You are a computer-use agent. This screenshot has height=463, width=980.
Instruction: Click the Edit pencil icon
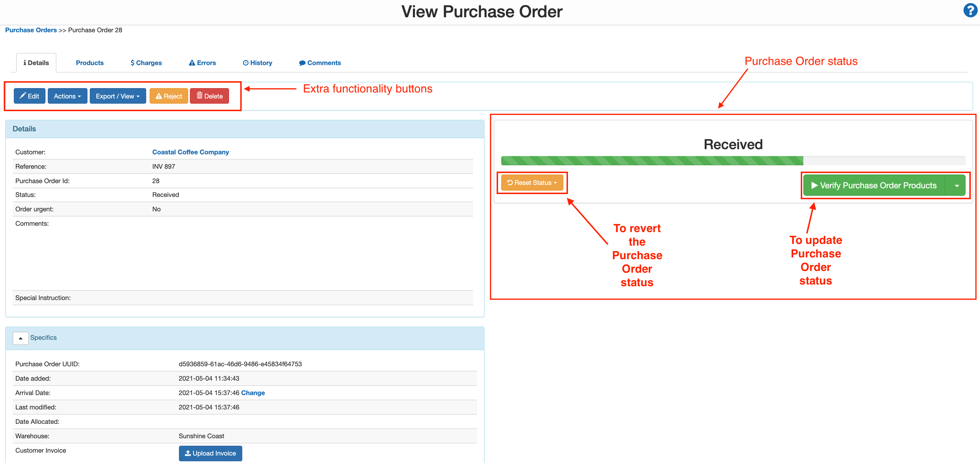click(23, 96)
